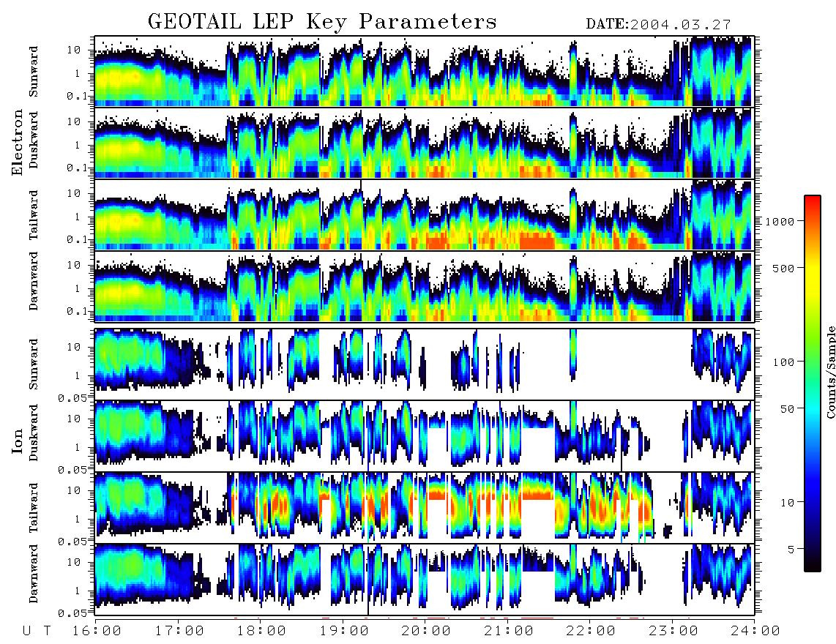The image size is (836, 644).
Task: Click the DATE:2004.03.27 label
Action: point(658,25)
